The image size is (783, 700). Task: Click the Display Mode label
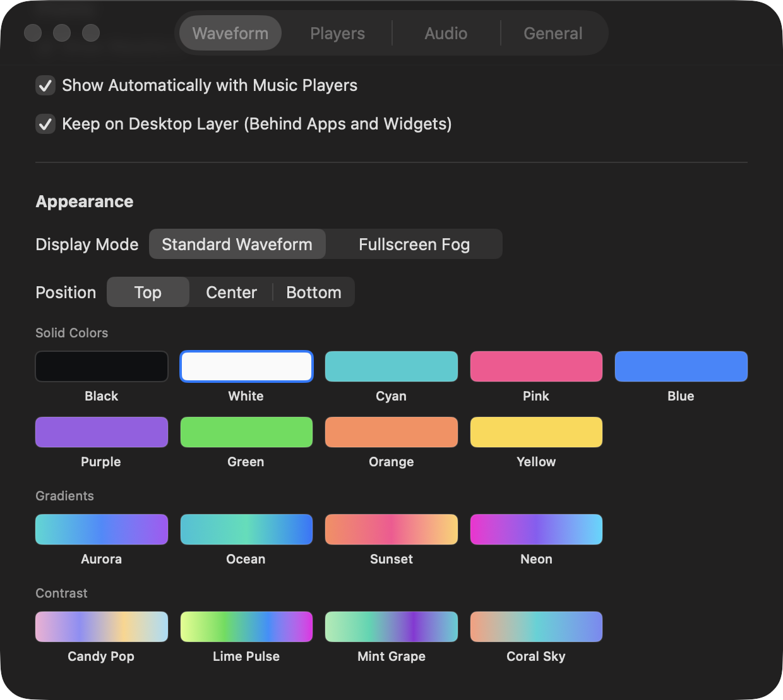coord(87,244)
